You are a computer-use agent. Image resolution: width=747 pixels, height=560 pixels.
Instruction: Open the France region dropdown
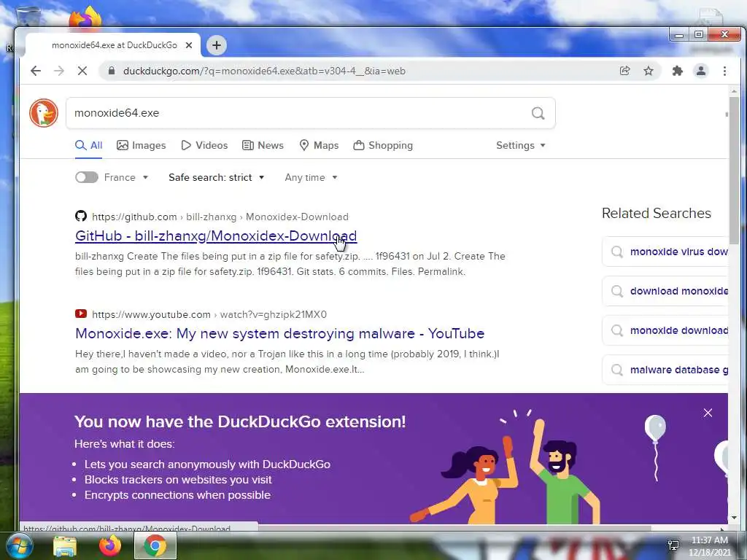point(126,177)
